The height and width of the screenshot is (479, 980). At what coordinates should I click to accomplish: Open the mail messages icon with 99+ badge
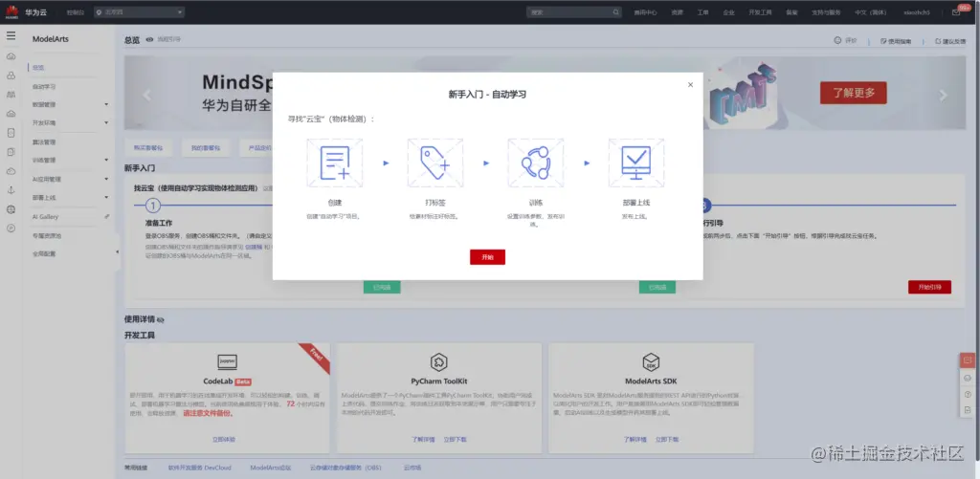[x=956, y=11]
